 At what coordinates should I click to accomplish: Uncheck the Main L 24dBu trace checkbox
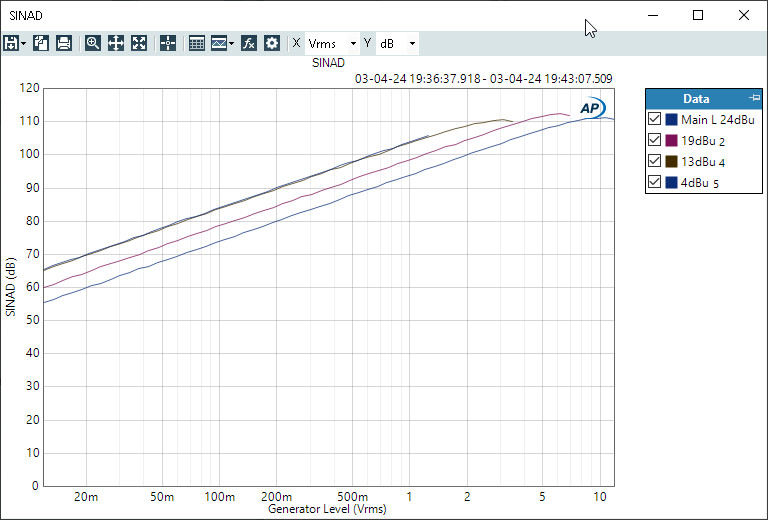point(654,119)
